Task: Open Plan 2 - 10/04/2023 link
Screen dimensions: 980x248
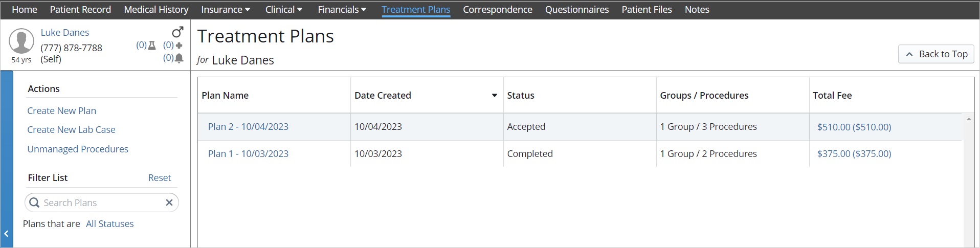Action: (248, 127)
